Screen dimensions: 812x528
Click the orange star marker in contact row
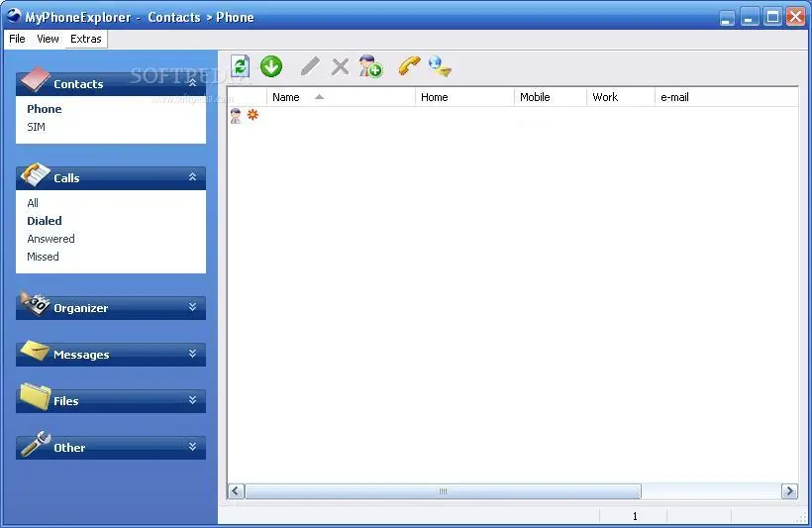pos(253,115)
